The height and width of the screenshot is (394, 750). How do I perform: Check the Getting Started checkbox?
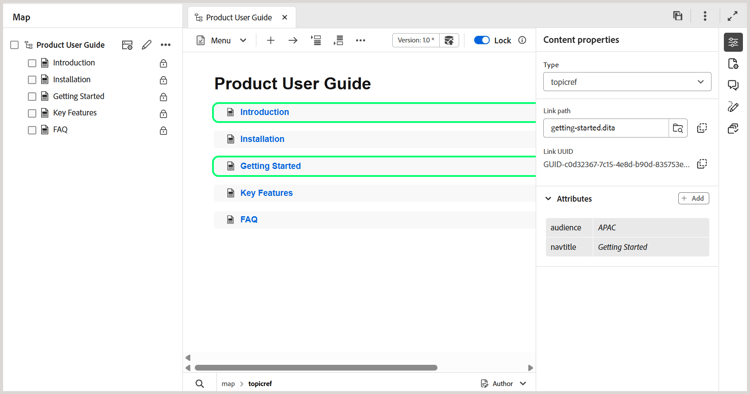tap(32, 97)
